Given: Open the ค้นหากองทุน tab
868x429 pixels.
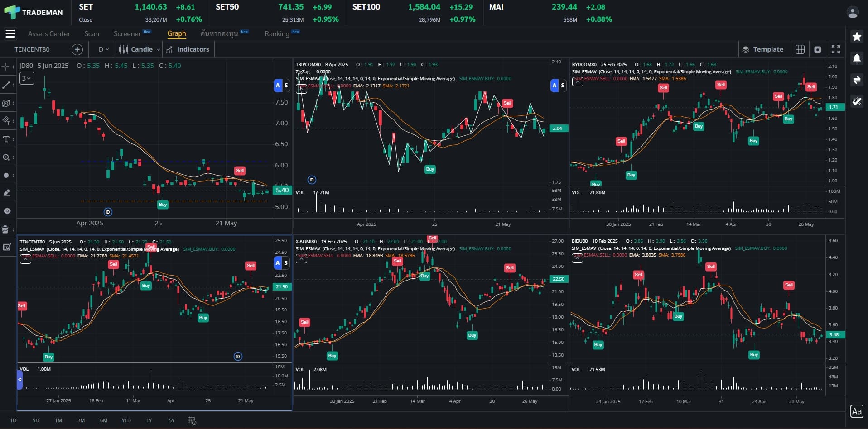Looking at the screenshot, I should pyautogui.click(x=219, y=33).
